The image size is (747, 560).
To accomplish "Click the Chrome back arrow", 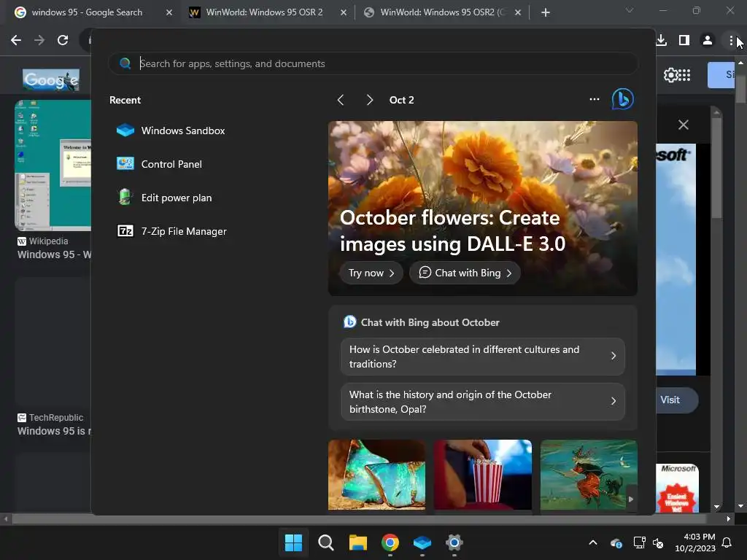I will point(16,40).
